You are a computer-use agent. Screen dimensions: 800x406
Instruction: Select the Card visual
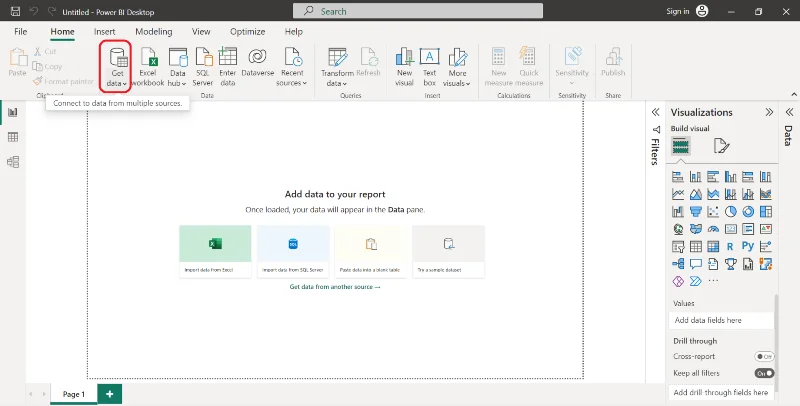point(731,229)
